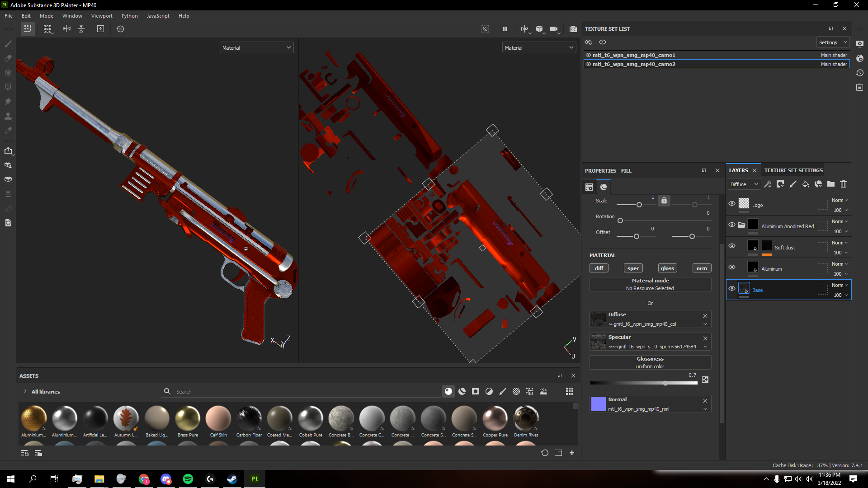This screenshot has height=488, width=868.
Task: Open the Normal texture resource dropdown
Action: [x=705, y=409]
